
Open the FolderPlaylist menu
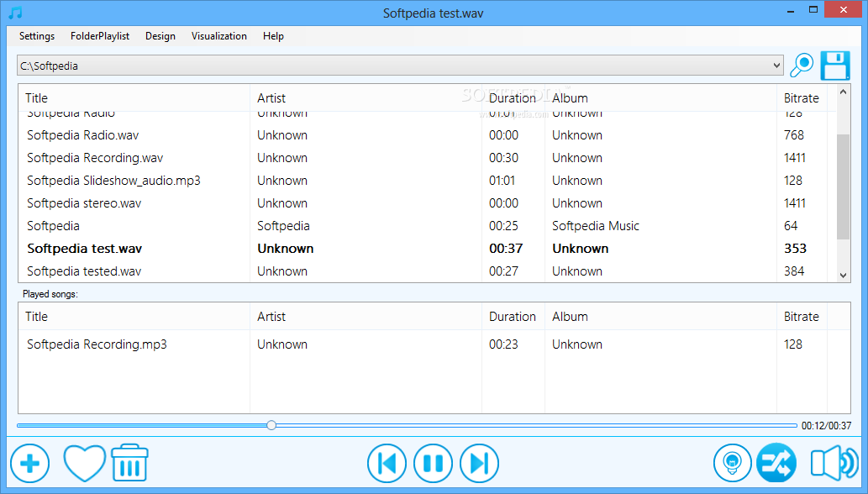click(100, 36)
